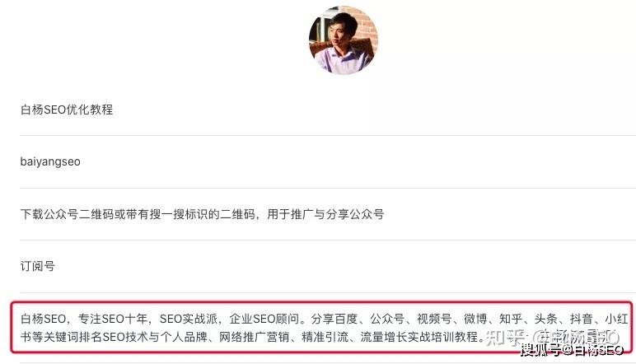Select 专注SEO十年 in the description
Screen dimensions: 636x364
coord(113,319)
